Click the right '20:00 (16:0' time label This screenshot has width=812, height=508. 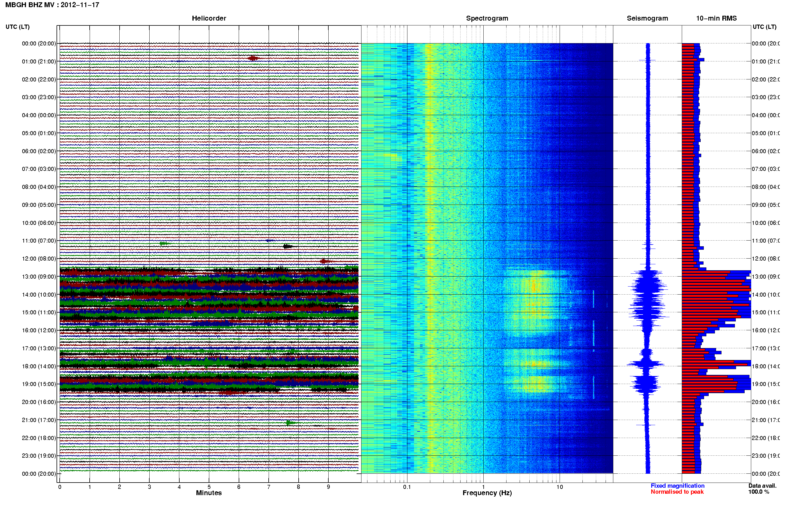point(766,402)
